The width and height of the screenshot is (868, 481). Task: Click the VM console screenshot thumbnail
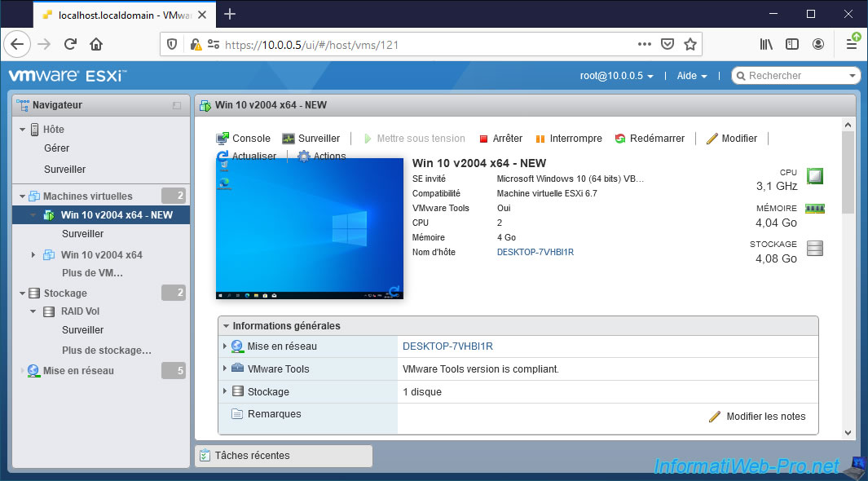tap(310, 228)
